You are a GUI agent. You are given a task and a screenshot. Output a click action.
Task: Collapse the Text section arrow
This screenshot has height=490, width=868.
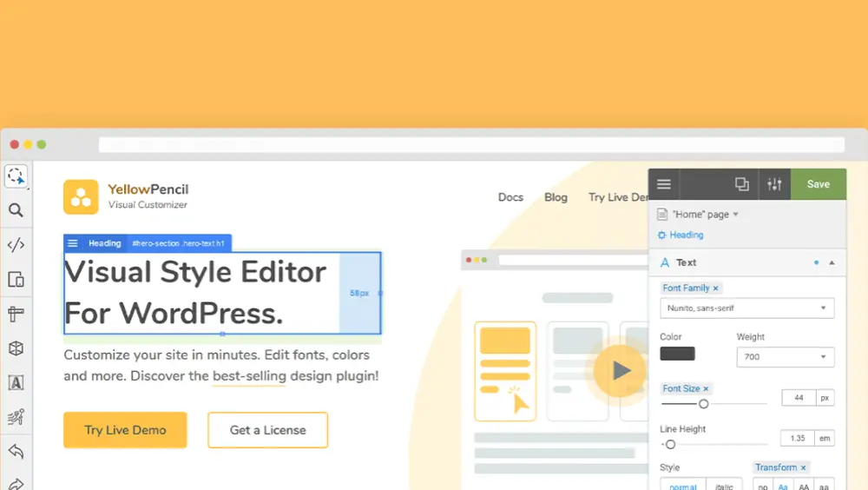coord(832,262)
